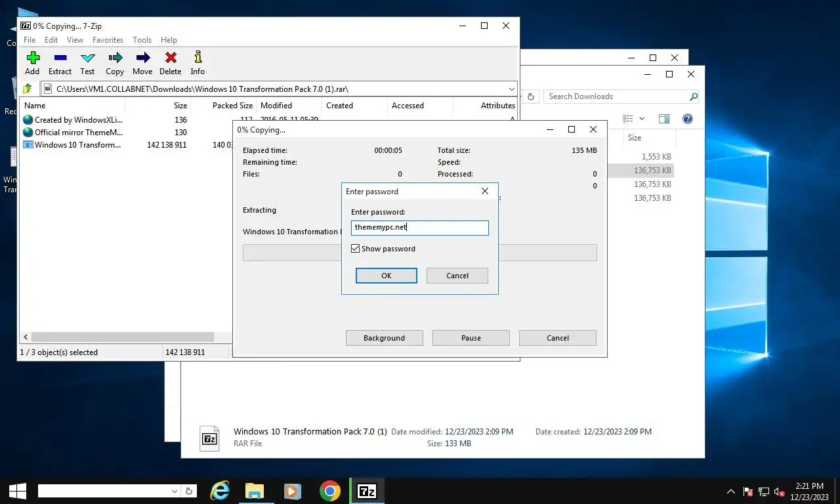This screenshot has width=840, height=504.
Task: Click the magnifier icon in Search Downloads
Action: click(693, 96)
